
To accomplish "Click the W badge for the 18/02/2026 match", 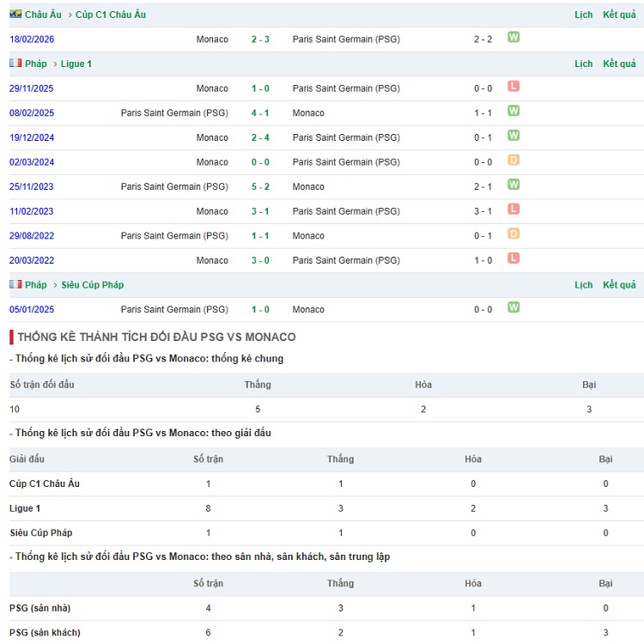I will (x=513, y=38).
